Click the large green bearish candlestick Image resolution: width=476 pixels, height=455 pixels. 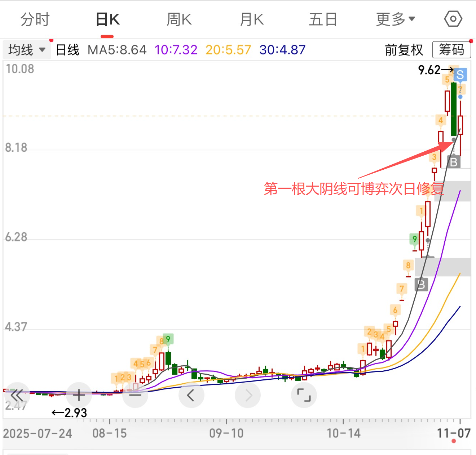pos(454,109)
